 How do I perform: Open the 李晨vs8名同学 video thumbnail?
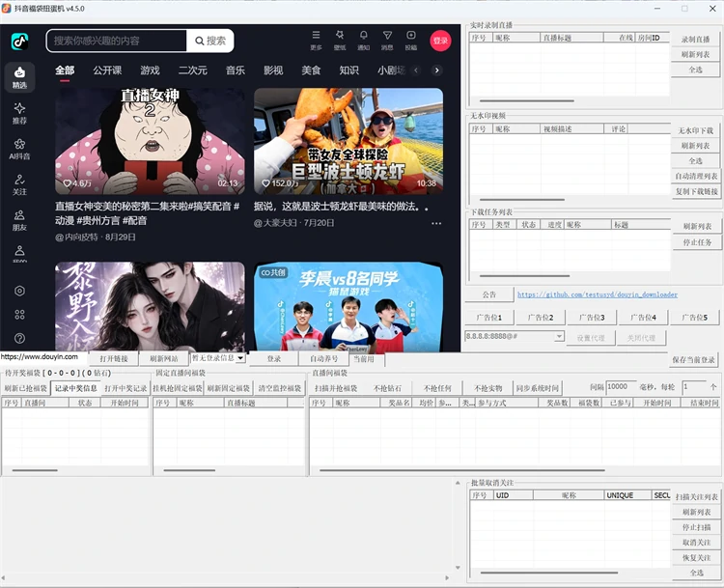tap(348, 307)
